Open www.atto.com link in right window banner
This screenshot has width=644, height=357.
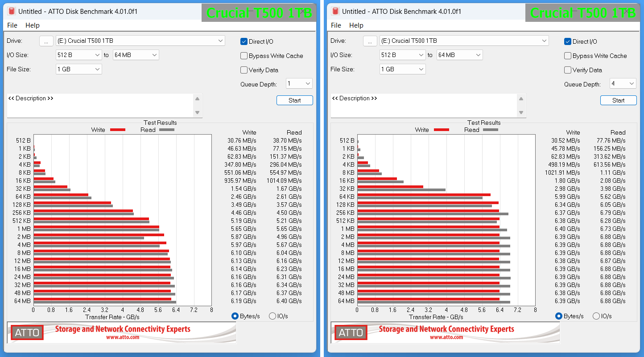(446, 337)
